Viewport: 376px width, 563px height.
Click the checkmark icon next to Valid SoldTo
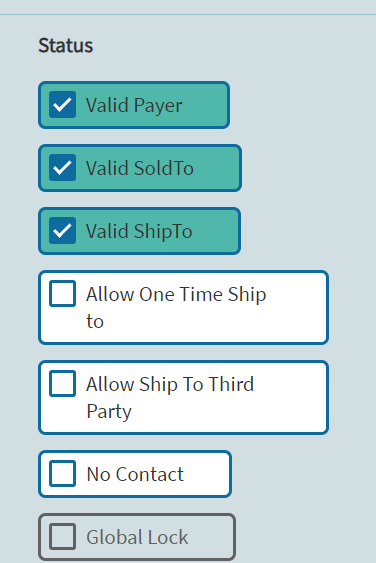(62, 168)
